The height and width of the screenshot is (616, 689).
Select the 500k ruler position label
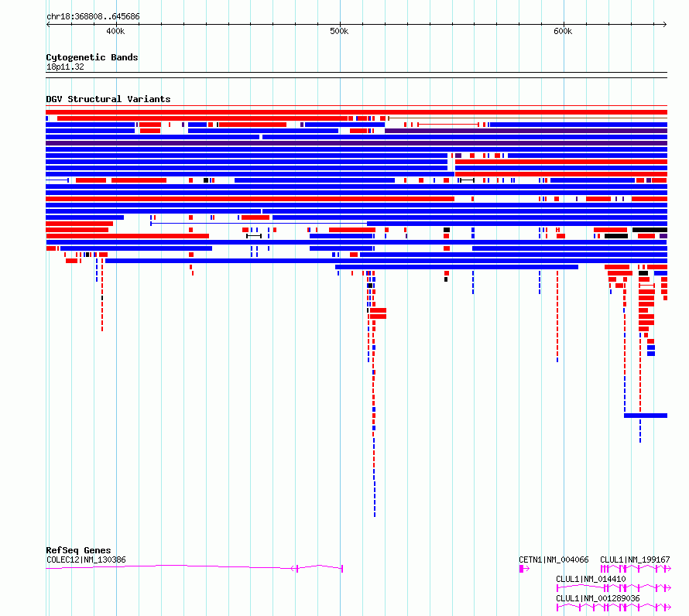pyautogui.click(x=339, y=31)
